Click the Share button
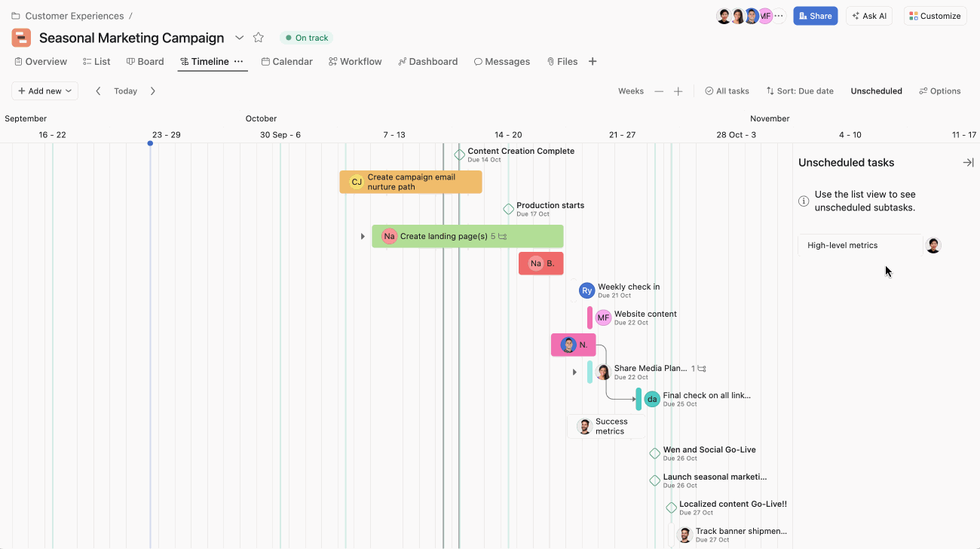 [x=815, y=15]
